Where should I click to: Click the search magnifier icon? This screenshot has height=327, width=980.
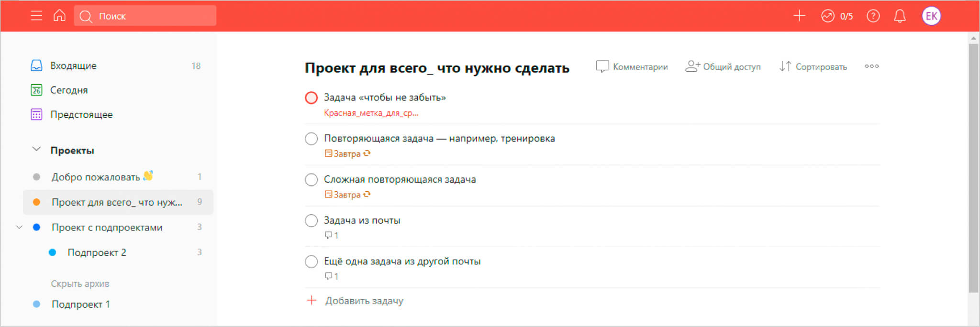(86, 16)
